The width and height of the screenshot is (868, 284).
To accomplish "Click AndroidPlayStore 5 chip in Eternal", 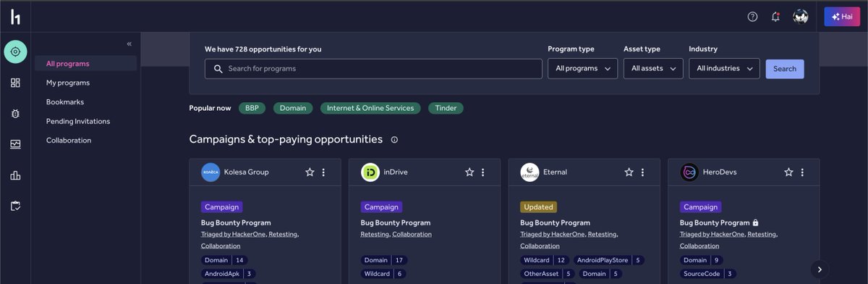I will pyautogui.click(x=608, y=260).
